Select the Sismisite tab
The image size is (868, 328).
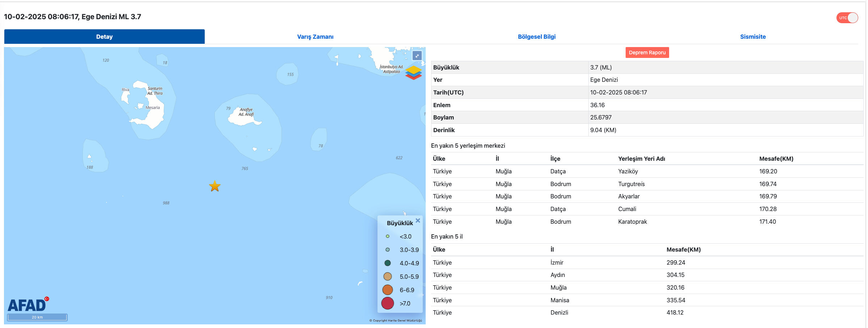753,37
